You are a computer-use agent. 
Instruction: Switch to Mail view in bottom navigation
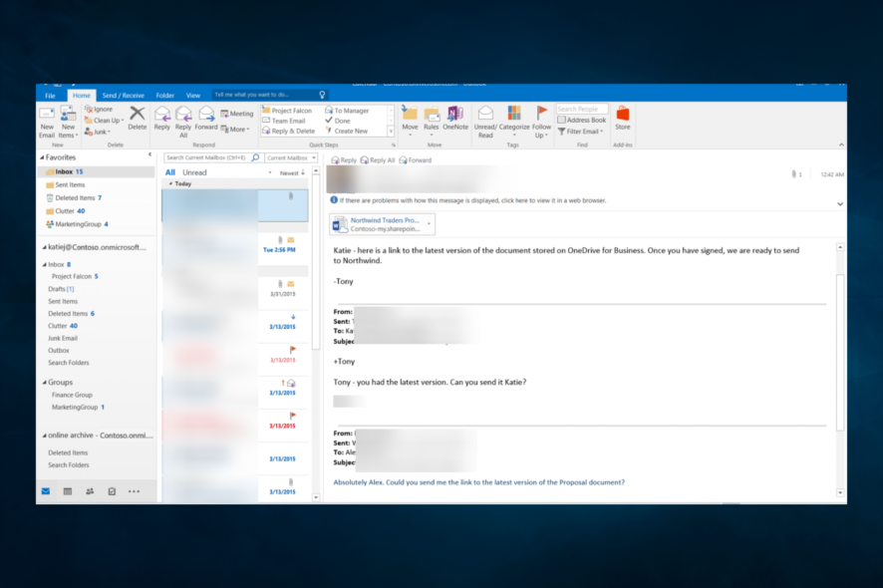[46, 491]
